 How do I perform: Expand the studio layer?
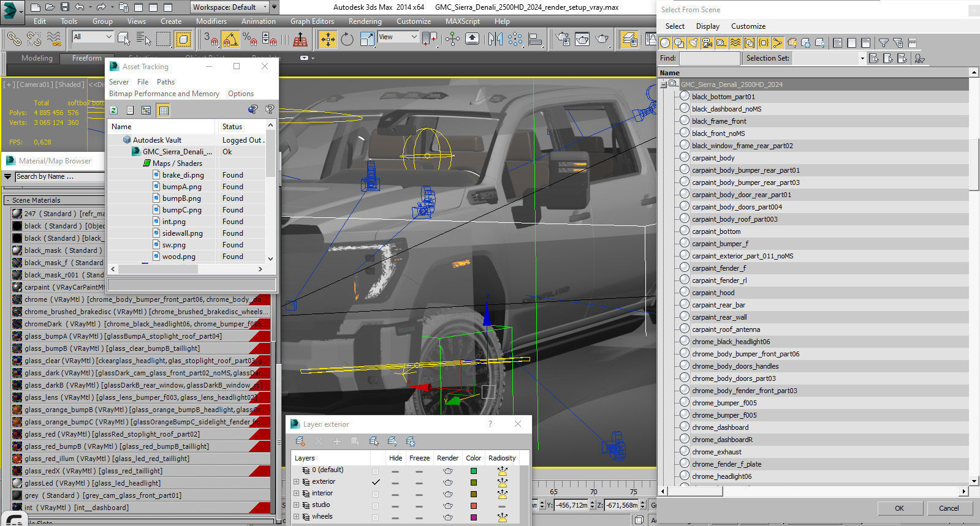point(297,505)
